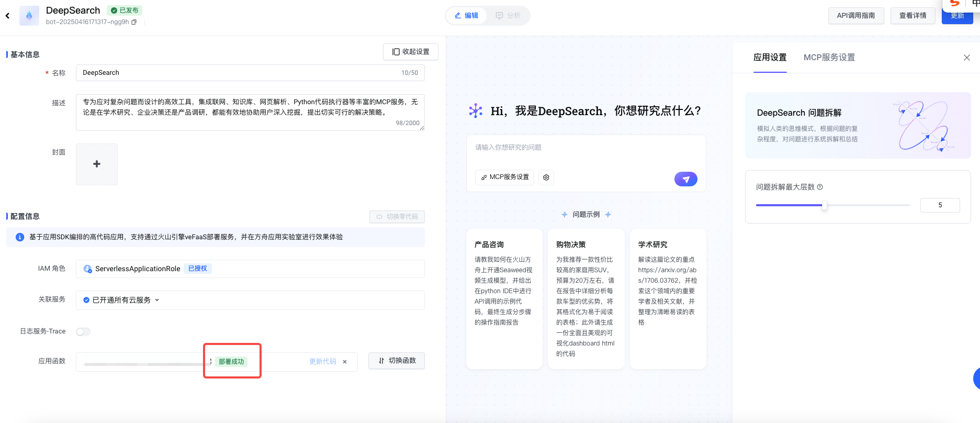Screen dimensions: 980x423
Task: Click the 名称 input field with DeepSearch
Action: pos(250,73)
